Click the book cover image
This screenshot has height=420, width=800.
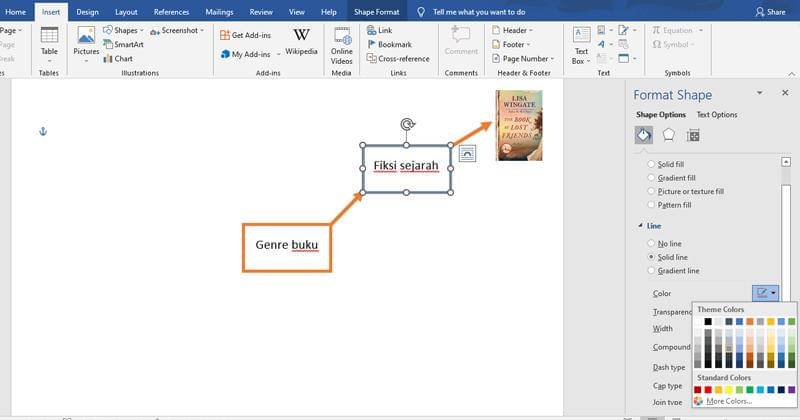(519, 125)
